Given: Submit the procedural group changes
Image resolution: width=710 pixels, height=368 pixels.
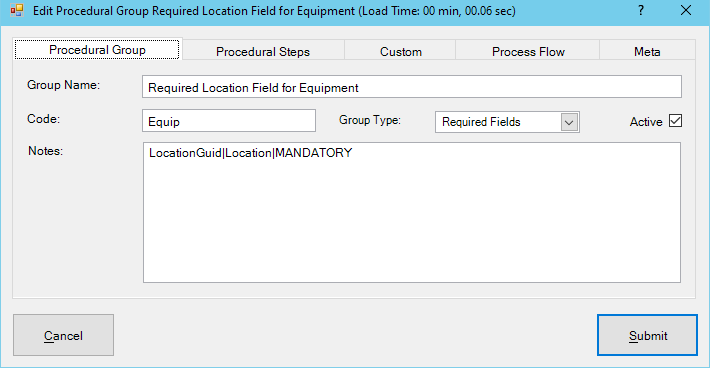Looking at the screenshot, I should [648, 335].
